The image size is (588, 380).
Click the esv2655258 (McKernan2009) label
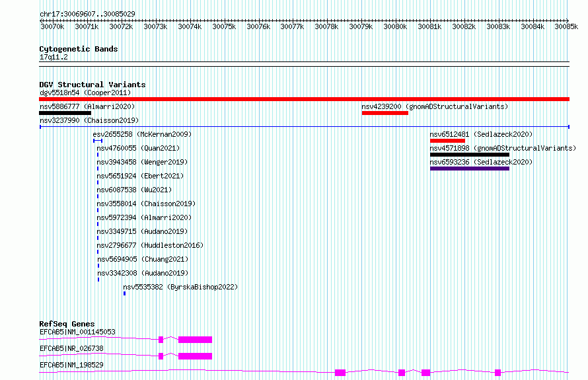(142, 134)
